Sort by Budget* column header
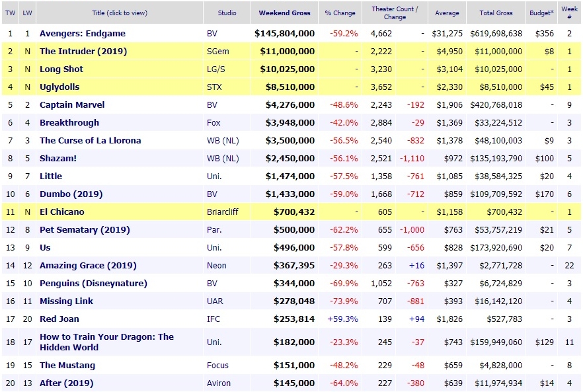This screenshot has height=392, width=583. coord(541,13)
